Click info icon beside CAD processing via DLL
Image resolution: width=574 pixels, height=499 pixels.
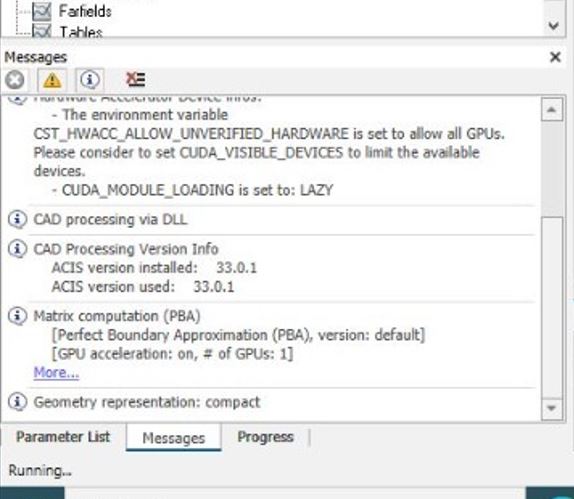17,219
